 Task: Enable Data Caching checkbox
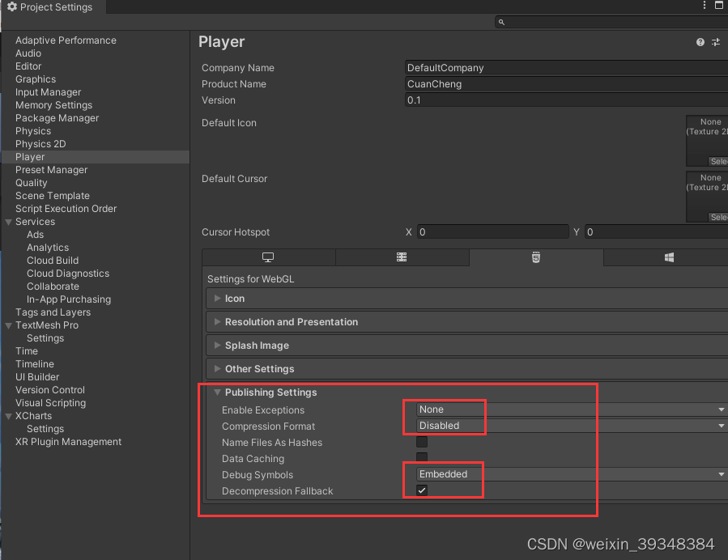[x=421, y=458]
